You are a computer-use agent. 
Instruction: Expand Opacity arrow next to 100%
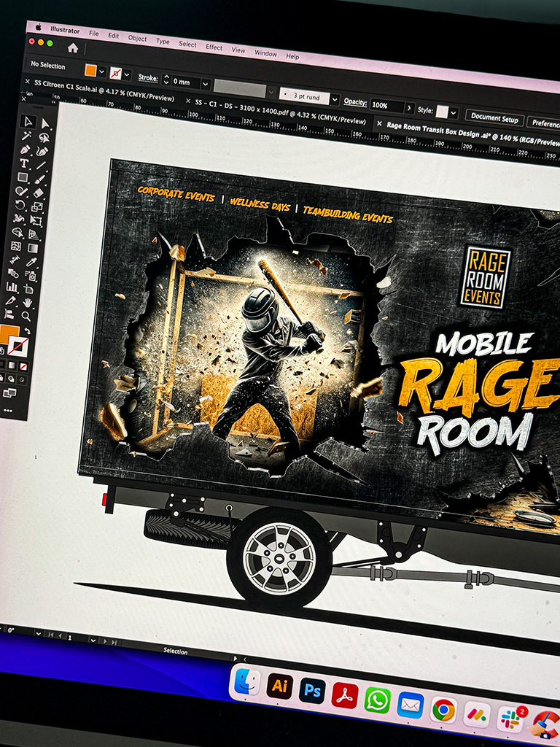point(408,108)
